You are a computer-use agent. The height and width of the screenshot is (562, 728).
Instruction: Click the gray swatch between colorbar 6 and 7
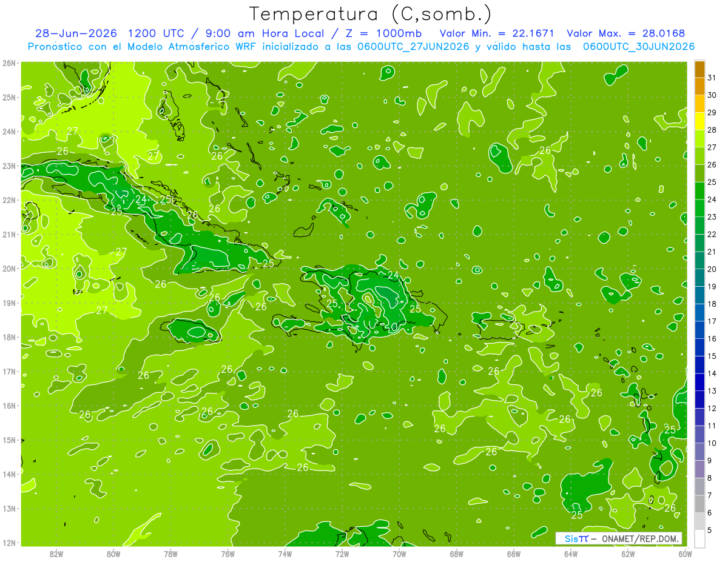pos(699,504)
